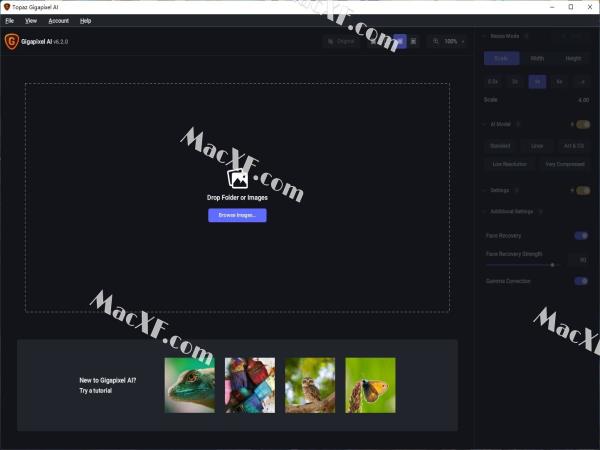600x450 pixels.
Task: Open the colorful feathers tutorial thumbnail
Action: tap(250, 385)
